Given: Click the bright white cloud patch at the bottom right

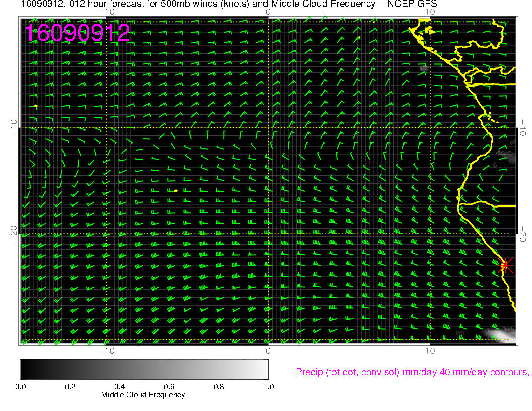Looking at the screenshot, I should click(x=499, y=334).
